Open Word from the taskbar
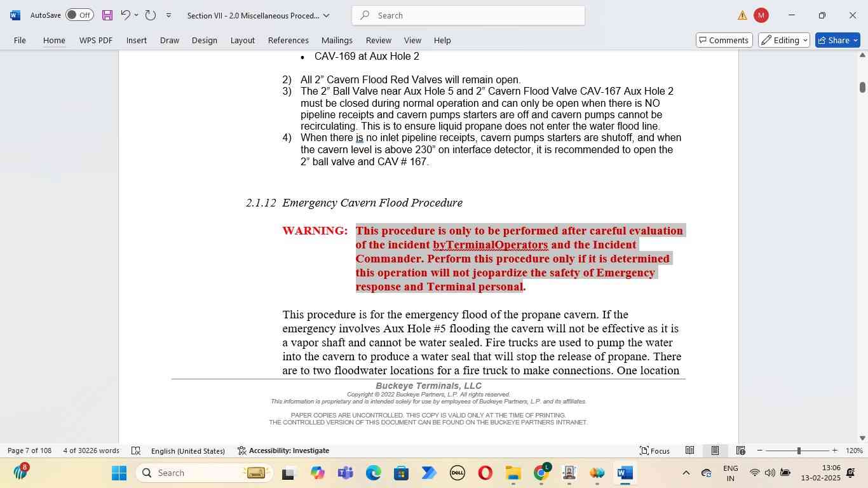The image size is (868, 488). [625, 473]
